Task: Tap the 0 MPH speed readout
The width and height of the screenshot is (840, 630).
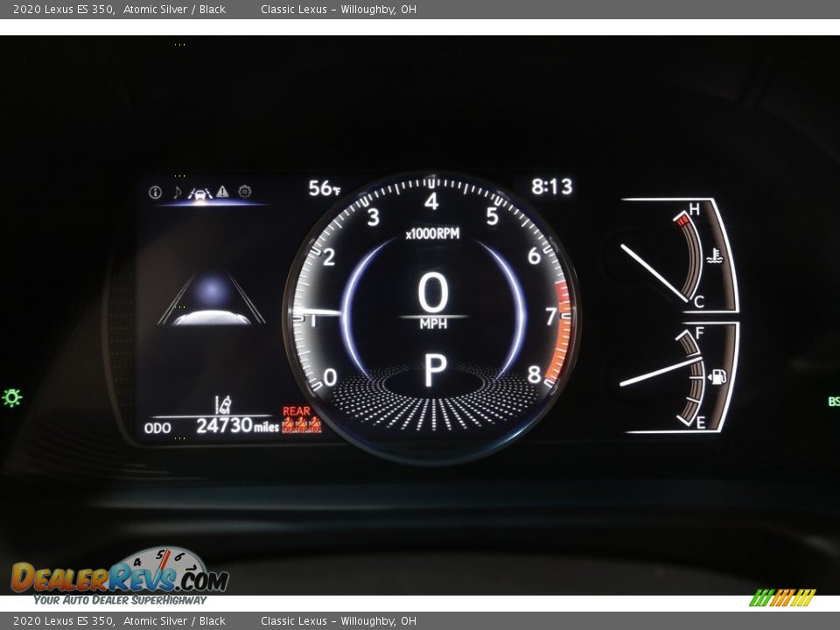Action: (433, 300)
